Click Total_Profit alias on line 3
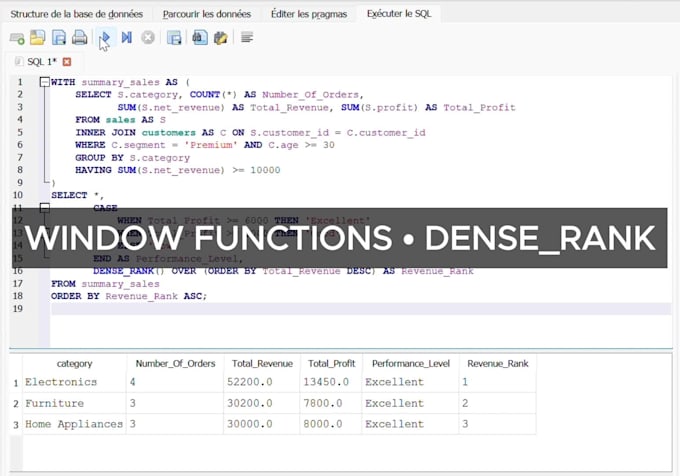 479,108
